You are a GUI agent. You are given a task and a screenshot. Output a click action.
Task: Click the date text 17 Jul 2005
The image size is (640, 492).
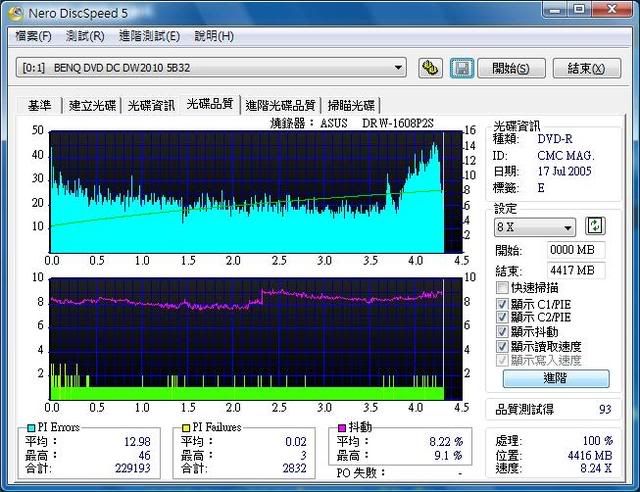pos(564,171)
